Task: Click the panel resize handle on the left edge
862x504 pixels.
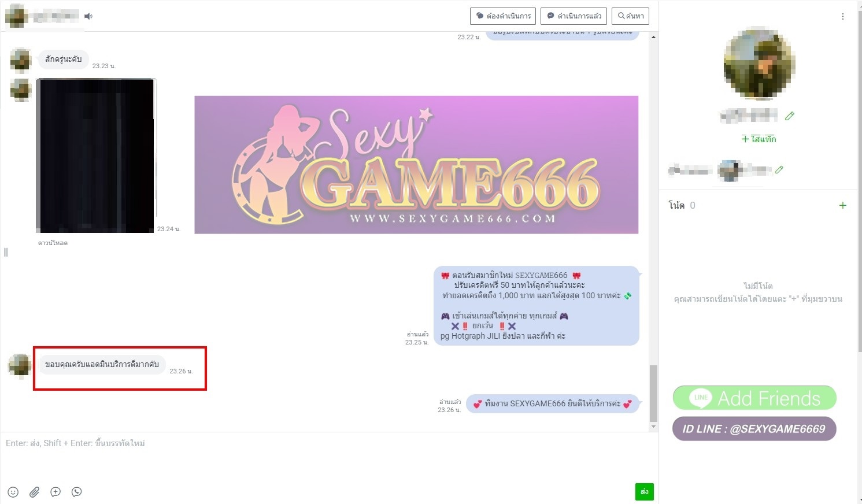Action: click(6, 252)
